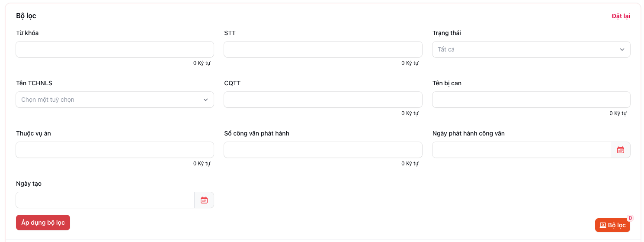Focus the Từ khóa input field
The image size is (644, 242).
point(115,49)
